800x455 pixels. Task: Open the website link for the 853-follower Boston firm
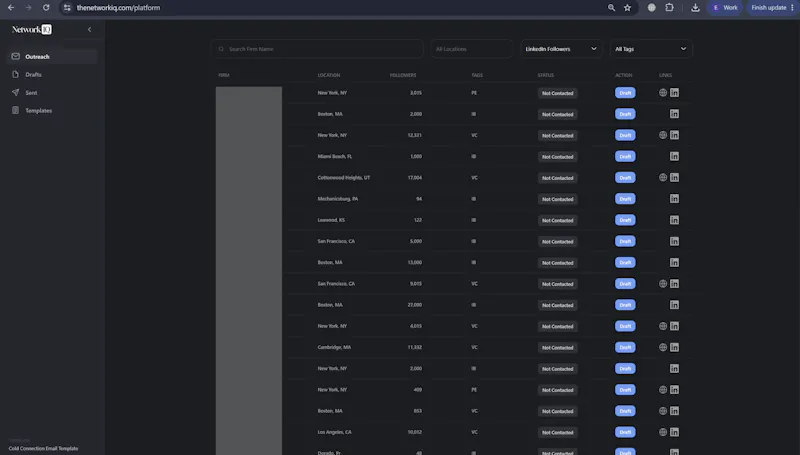pos(663,411)
